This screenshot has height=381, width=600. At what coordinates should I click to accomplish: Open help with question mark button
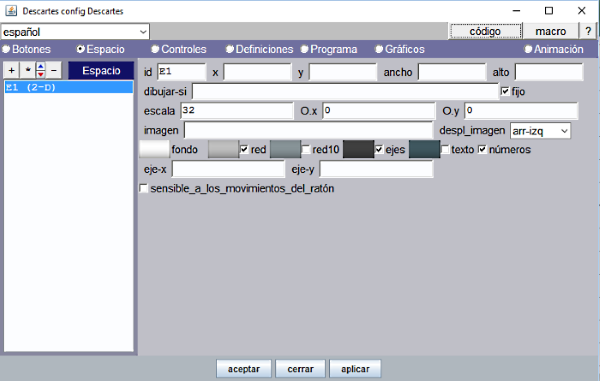(x=588, y=31)
